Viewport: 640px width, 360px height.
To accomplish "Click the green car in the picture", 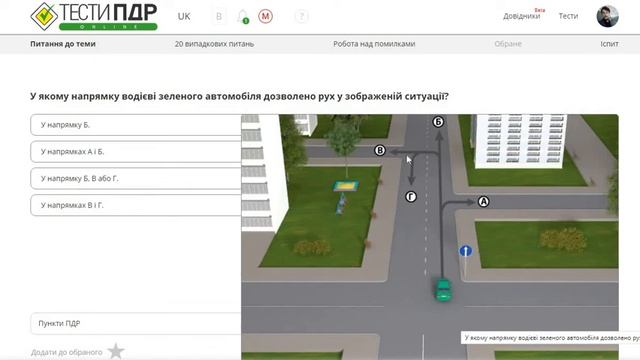I will tap(443, 290).
